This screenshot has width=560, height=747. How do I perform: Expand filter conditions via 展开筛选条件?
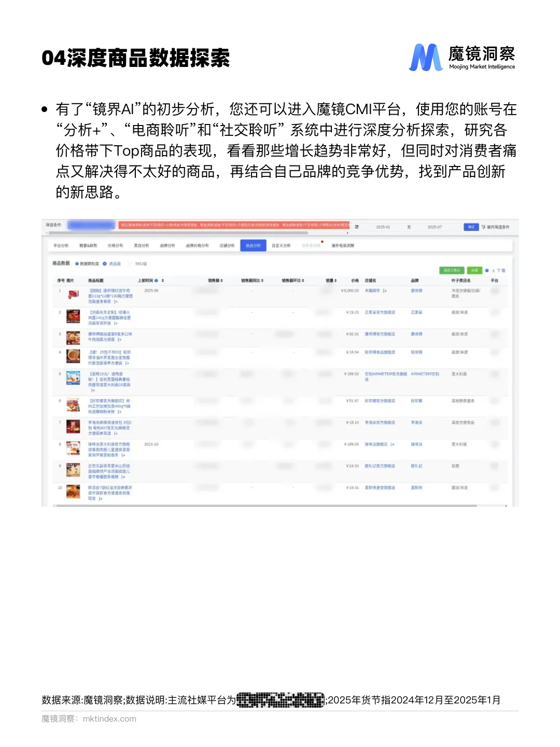[x=495, y=227]
